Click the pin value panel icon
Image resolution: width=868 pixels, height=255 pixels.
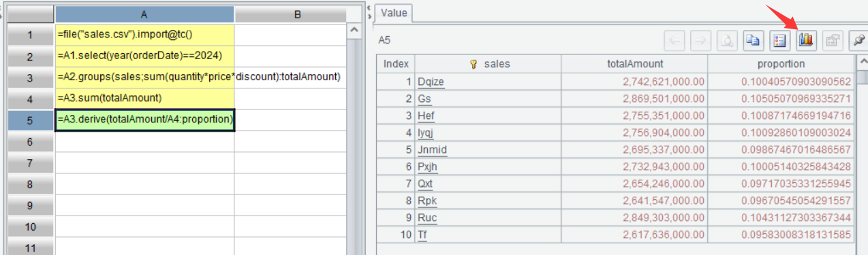pos(858,41)
